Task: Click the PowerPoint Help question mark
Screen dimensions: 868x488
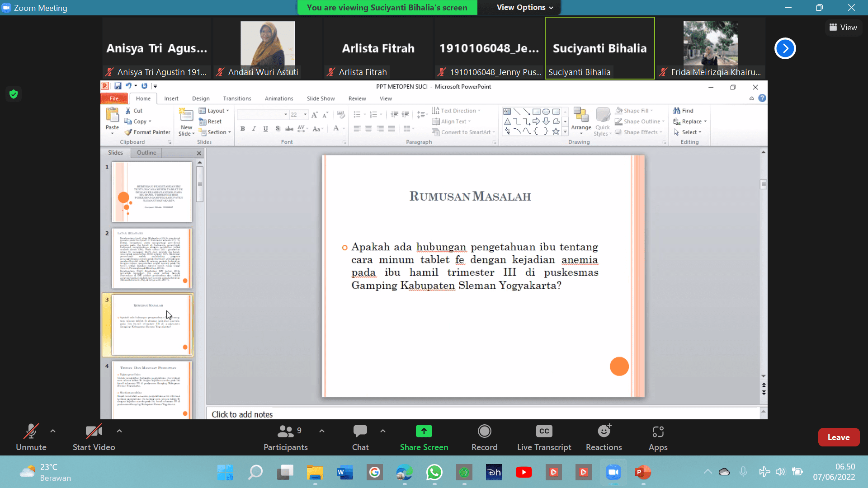Action: 762,98
